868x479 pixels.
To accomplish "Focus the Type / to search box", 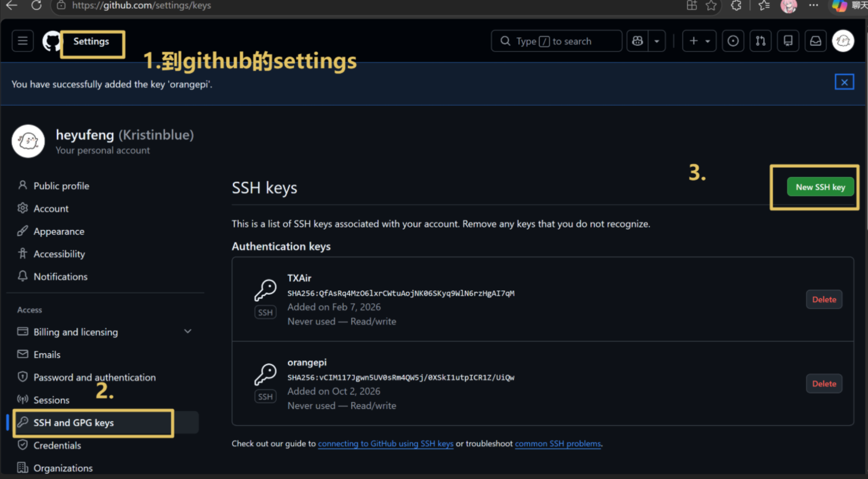I will point(556,41).
